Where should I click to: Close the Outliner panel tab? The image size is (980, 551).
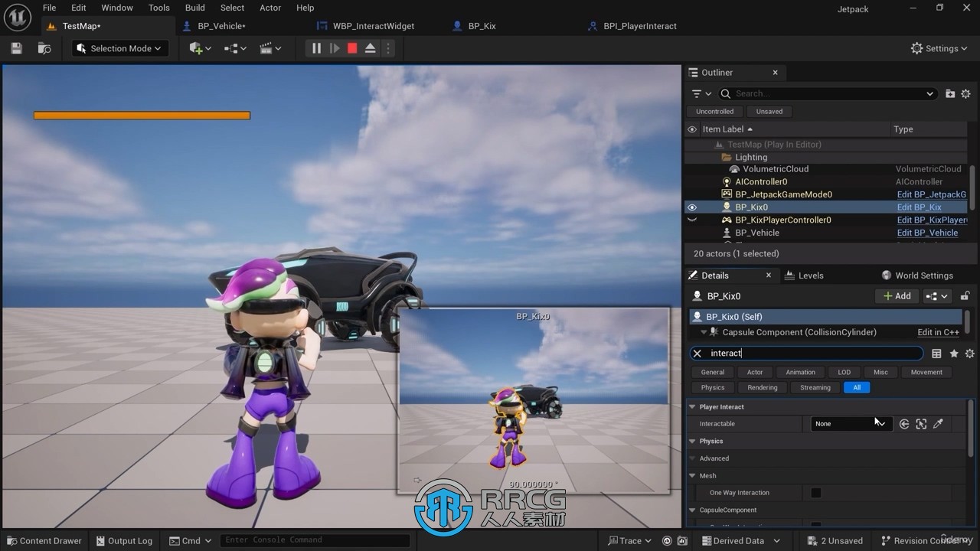tap(775, 73)
